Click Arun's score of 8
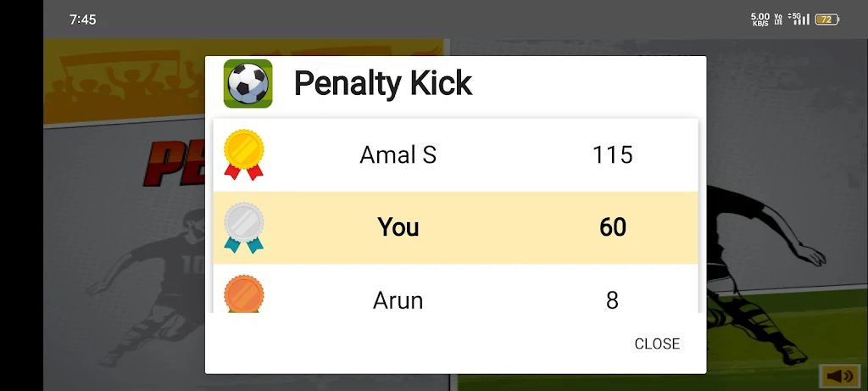 tap(612, 300)
